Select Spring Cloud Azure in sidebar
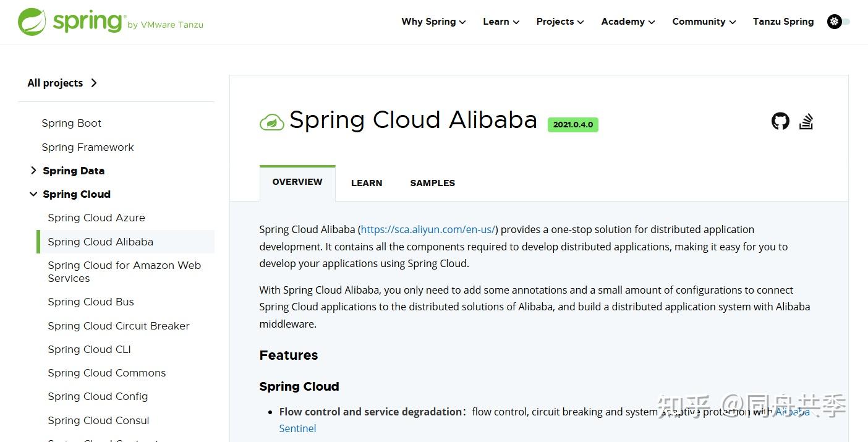This screenshot has height=442, width=868. (96, 218)
